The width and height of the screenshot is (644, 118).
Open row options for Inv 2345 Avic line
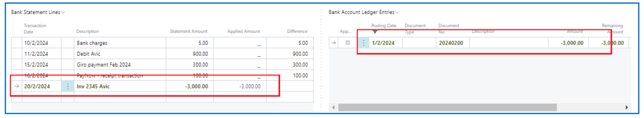68,86
